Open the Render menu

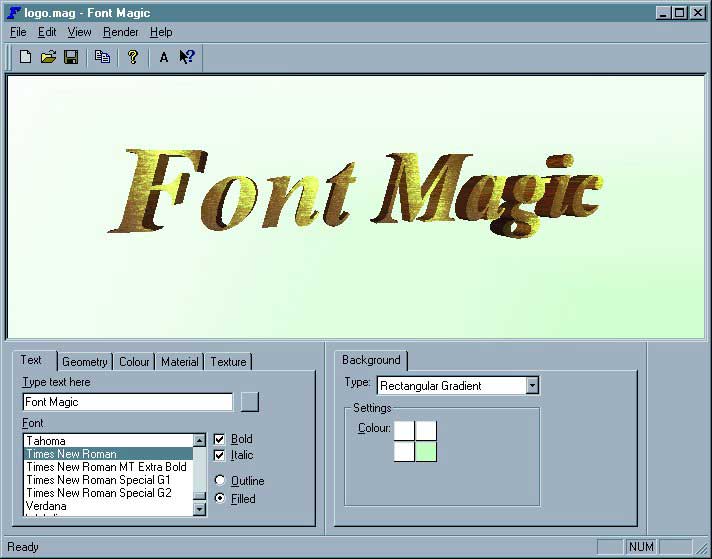coord(120,32)
